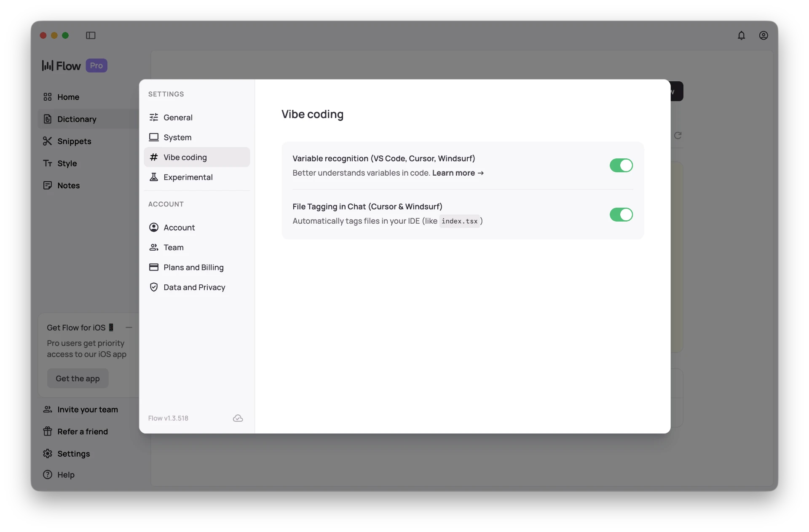Image resolution: width=809 pixels, height=532 pixels.
Task: Click the notifications bell icon
Action: pos(741,35)
